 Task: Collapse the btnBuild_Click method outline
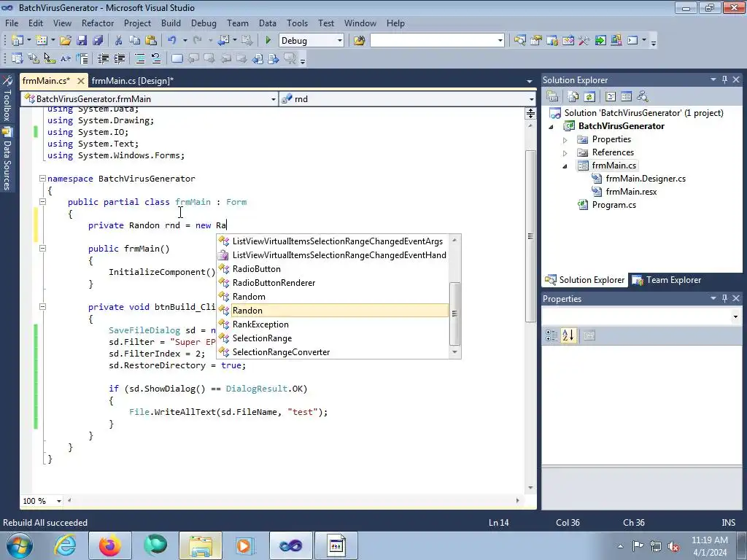click(x=42, y=307)
